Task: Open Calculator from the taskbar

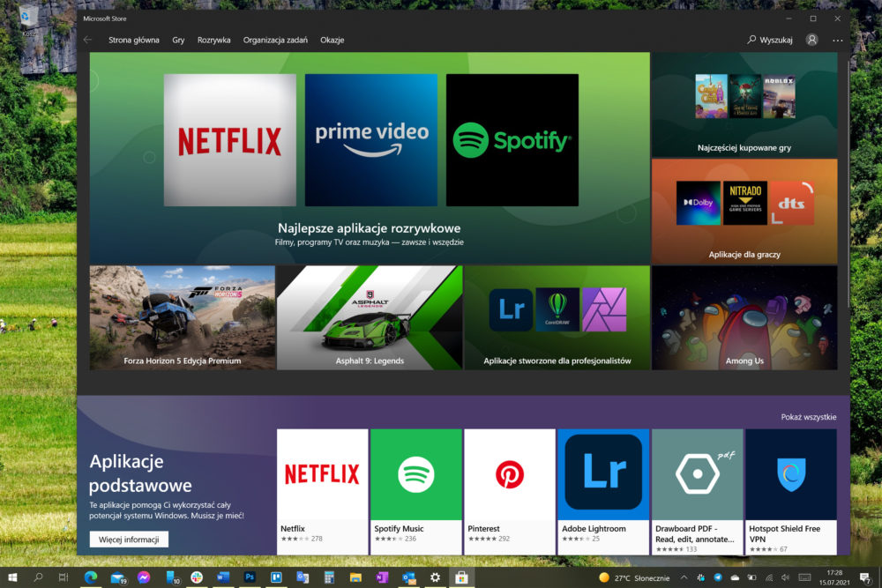Action: [x=329, y=577]
